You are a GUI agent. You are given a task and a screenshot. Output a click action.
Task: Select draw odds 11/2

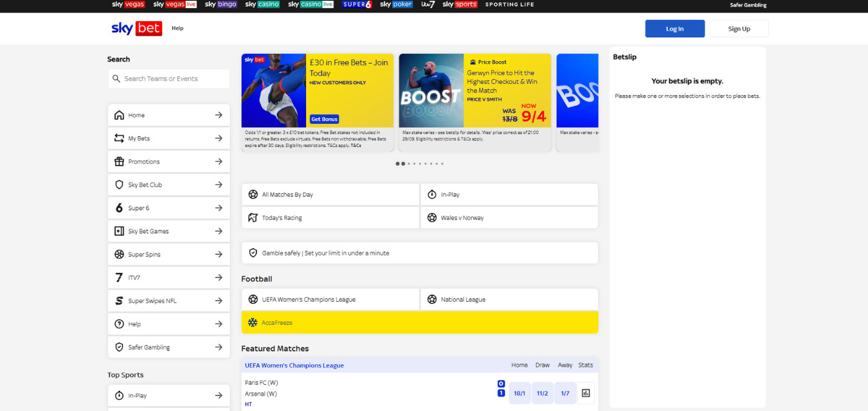(543, 393)
